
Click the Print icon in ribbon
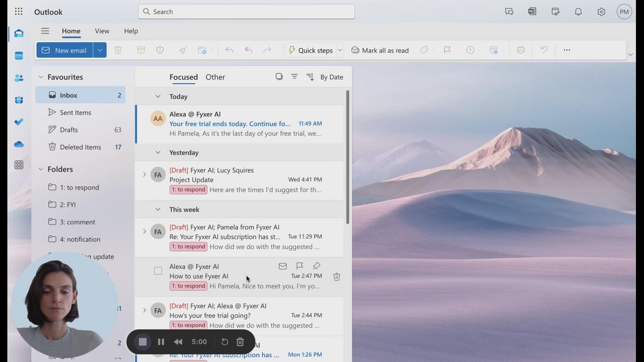(521, 50)
